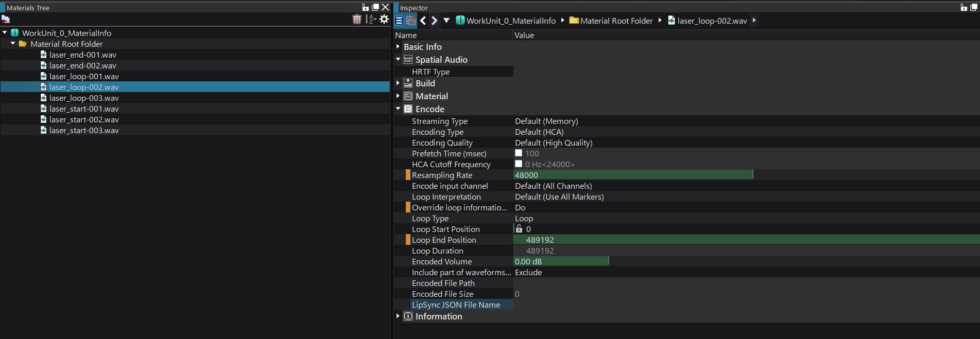
Task: Collapse the Material Root Folder tree node
Action: [x=13, y=44]
